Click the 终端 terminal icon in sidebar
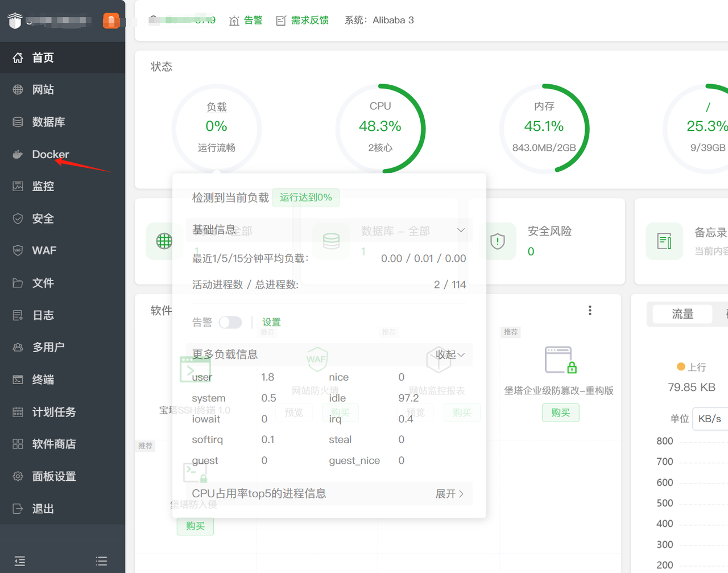 (18, 380)
